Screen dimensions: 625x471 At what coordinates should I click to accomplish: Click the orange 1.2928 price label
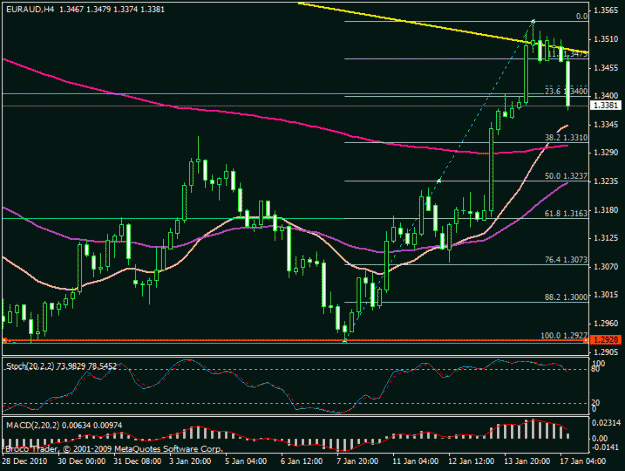tap(605, 340)
